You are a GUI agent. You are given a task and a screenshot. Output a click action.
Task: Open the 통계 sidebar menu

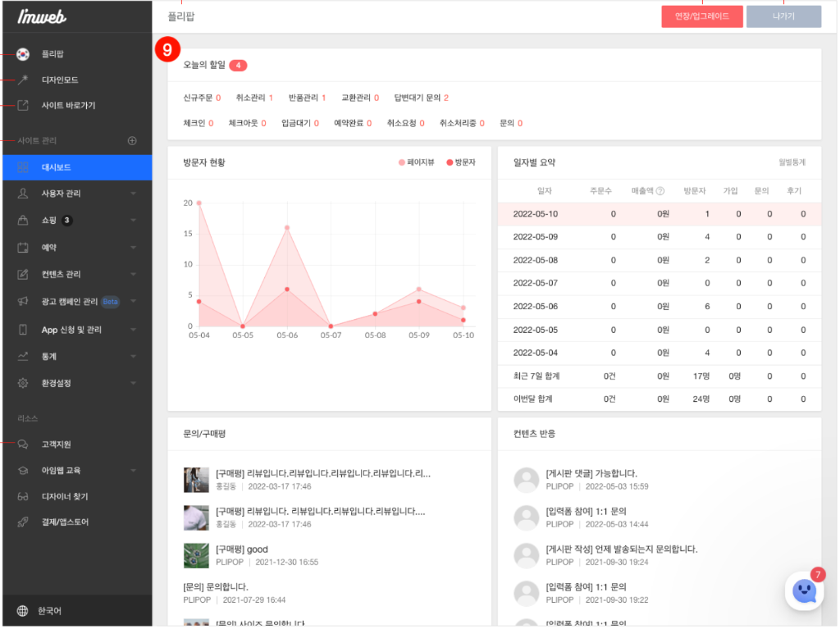coord(77,358)
